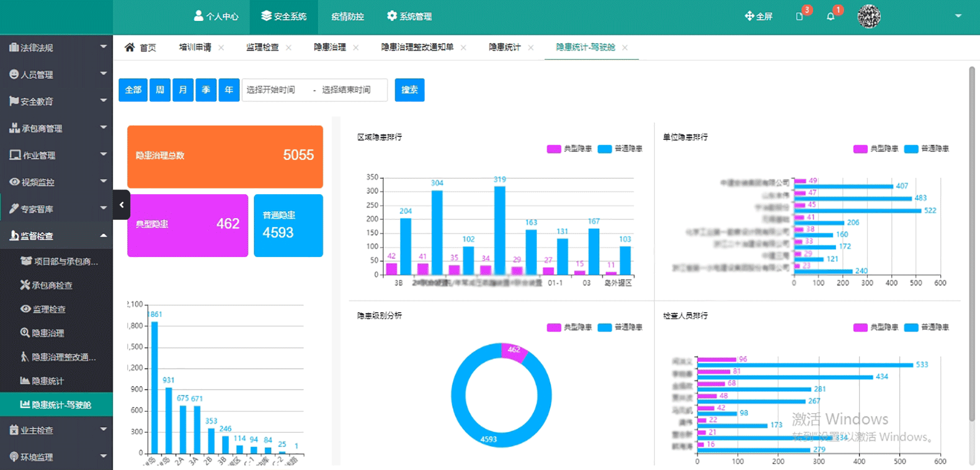Close the 隐患治理 tab
The width and height of the screenshot is (980, 470).
[356, 48]
